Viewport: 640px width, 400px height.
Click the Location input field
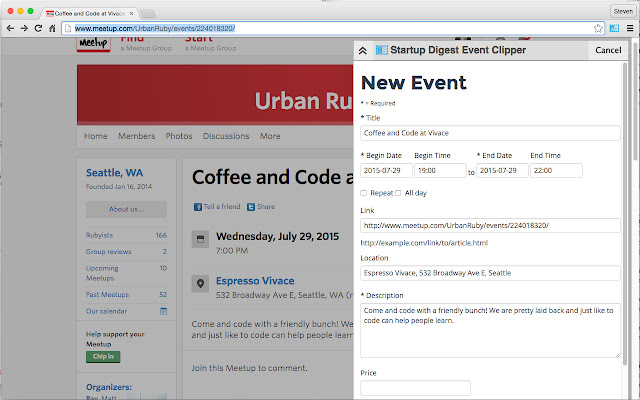(x=490, y=273)
